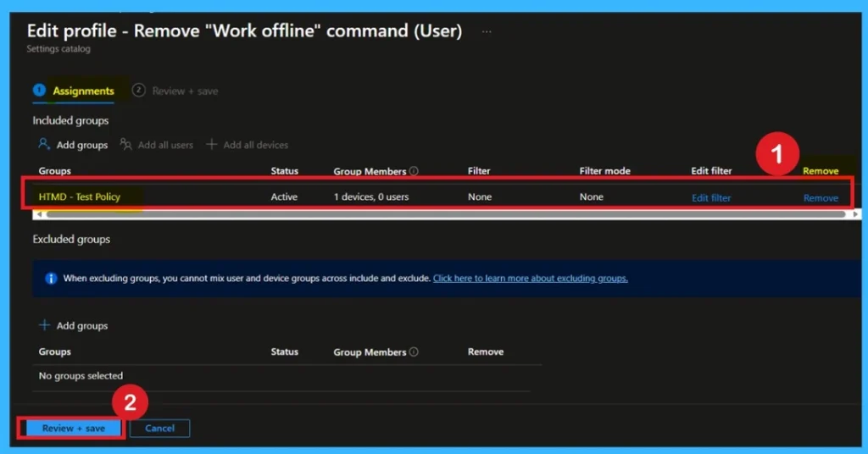Show info about Group Members in excluded groups

tap(414, 352)
